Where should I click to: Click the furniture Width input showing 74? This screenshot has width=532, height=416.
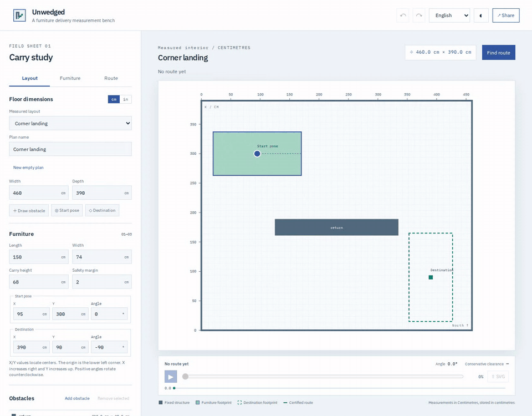point(102,257)
